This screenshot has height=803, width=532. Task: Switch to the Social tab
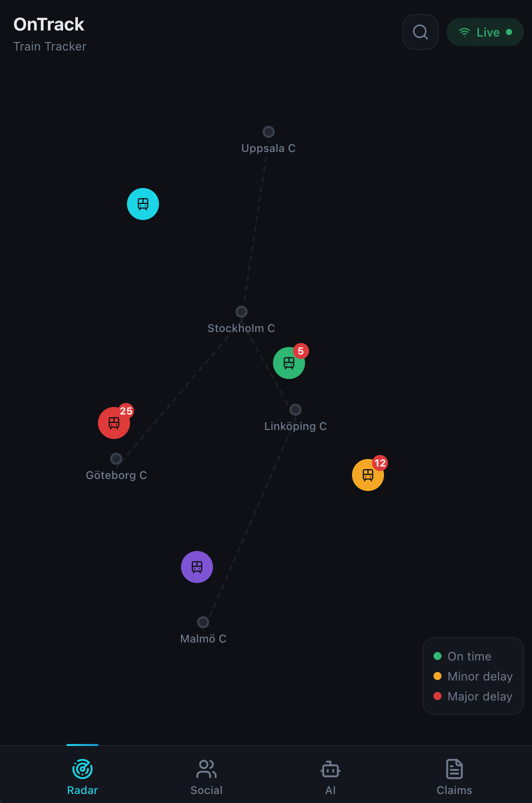(206, 777)
